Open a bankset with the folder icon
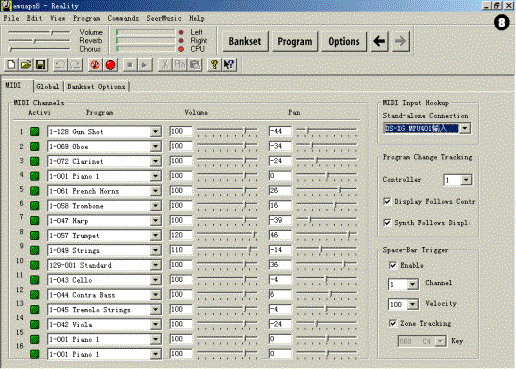The image size is (516, 369). click(26, 65)
